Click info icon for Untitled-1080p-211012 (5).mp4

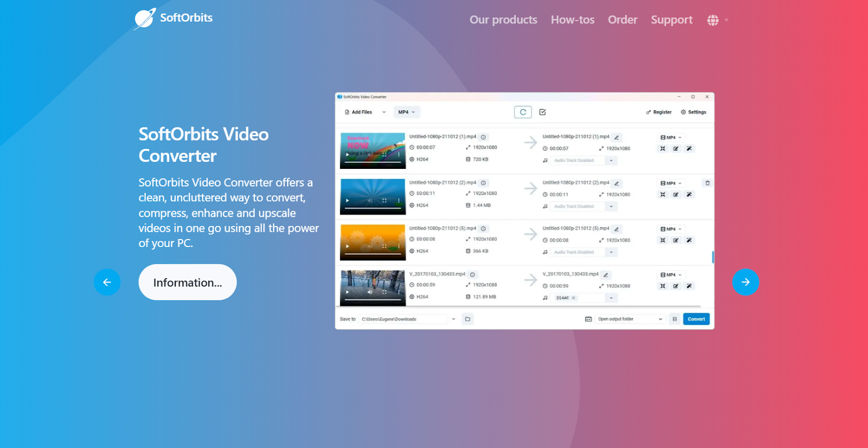tap(483, 229)
